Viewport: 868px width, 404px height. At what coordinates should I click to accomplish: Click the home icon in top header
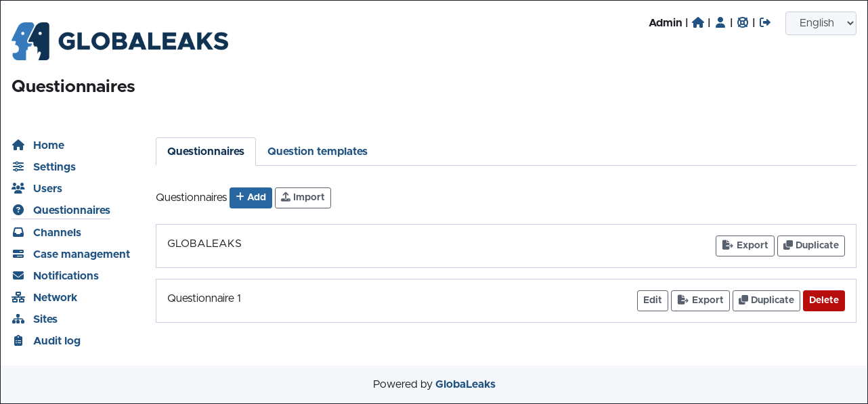click(698, 22)
